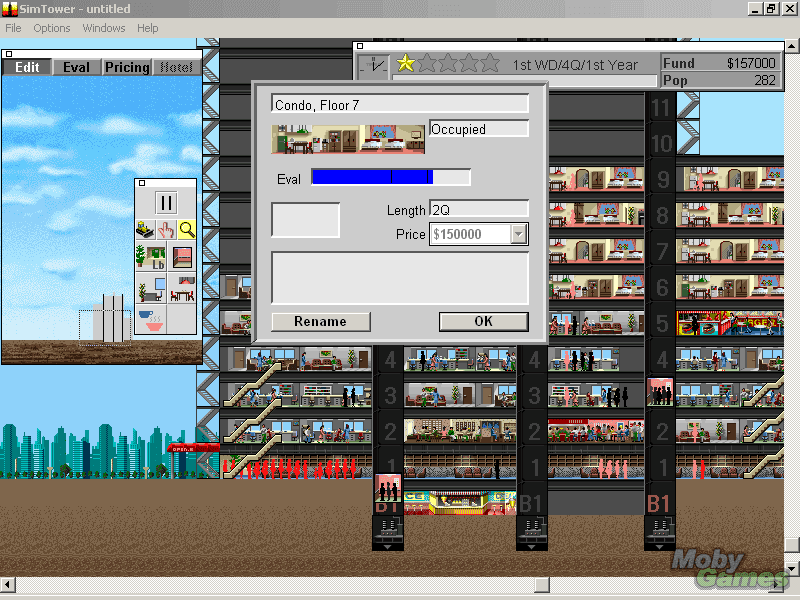This screenshot has width=800, height=600.
Task: Choose the elevator build tool
Action: 182,257
